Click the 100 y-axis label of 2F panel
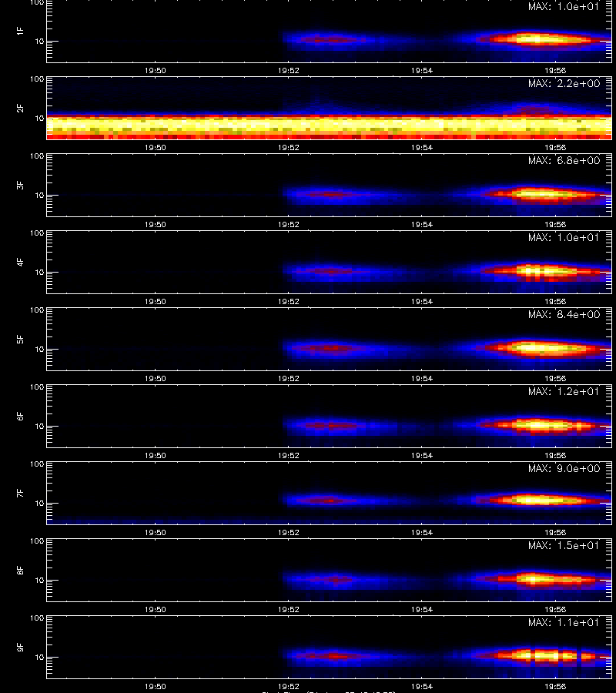Image resolution: width=616 pixels, height=693 pixels. [x=37, y=79]
